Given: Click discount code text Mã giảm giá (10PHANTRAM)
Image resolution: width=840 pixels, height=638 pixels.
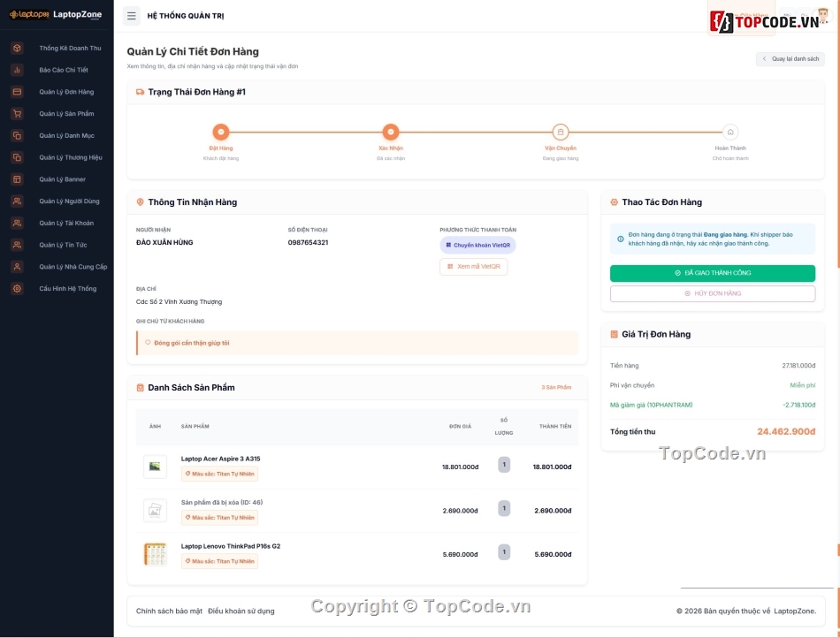Looking at the screenshot, I should [652, 406].
